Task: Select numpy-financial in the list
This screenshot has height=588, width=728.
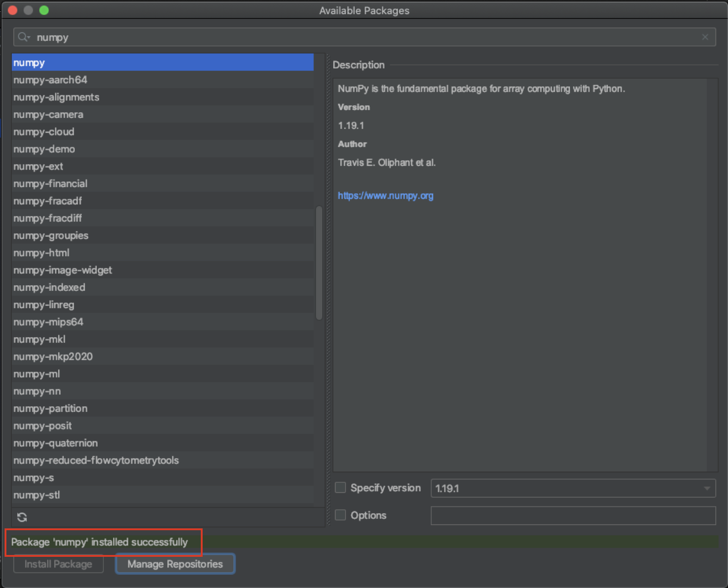Action: tap(163, 183)
